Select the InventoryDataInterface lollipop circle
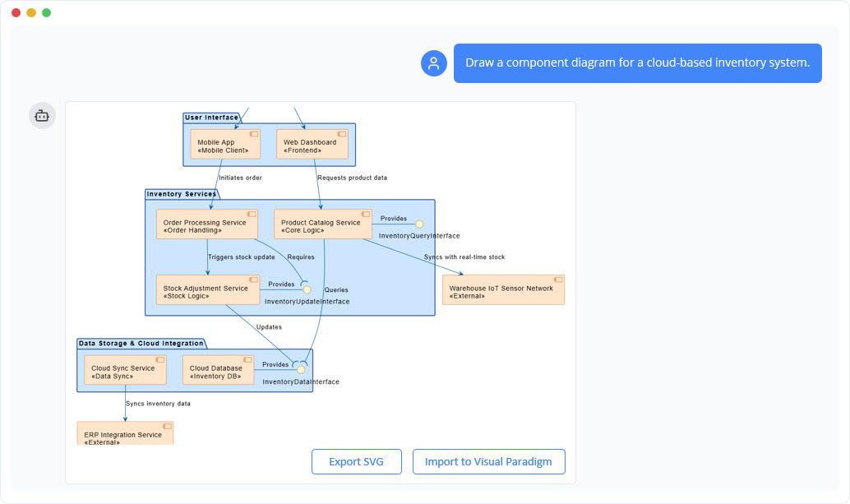 [301, 368]
